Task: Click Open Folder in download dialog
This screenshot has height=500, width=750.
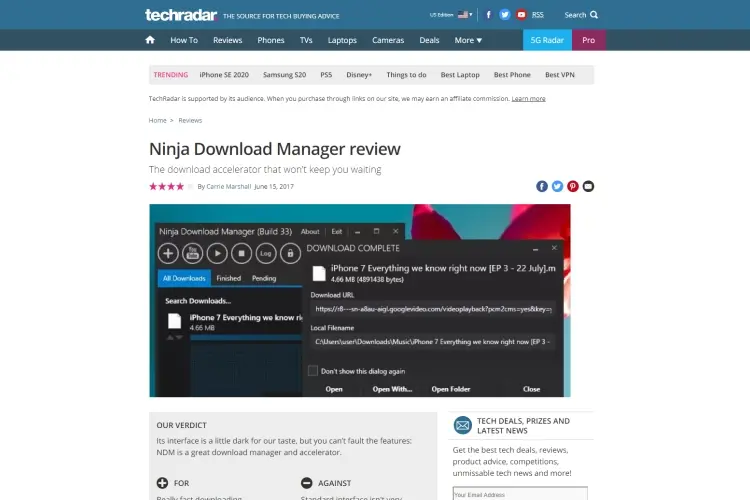Action: pos(451,389)
